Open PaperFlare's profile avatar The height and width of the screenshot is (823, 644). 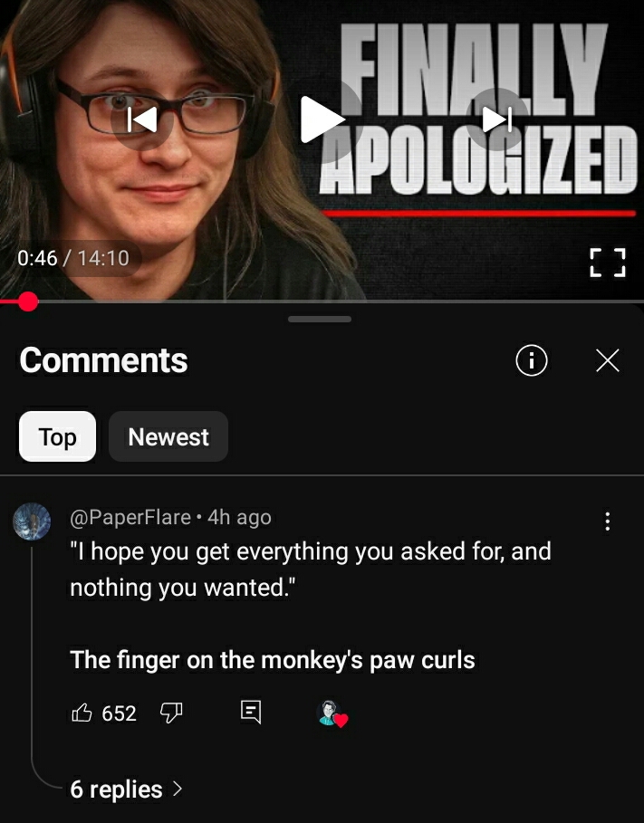tap(32, 522)
